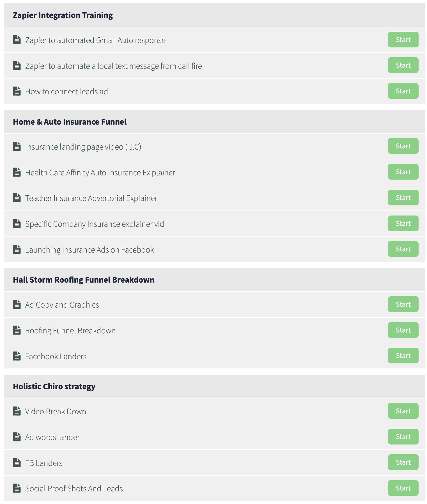This screenshot has width=427, height=504.
Task: Click document icon next to Teacher Insurance Advertorial Explainer
Action: click(17, 198)
